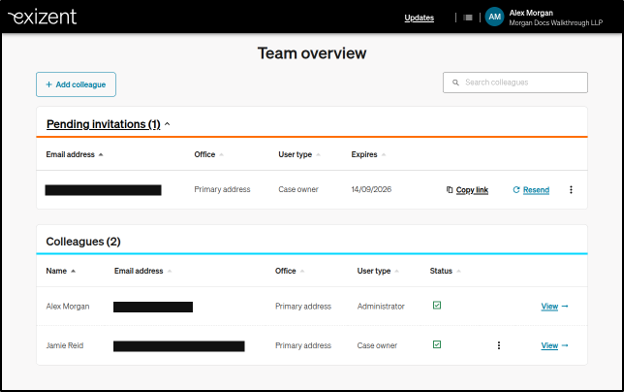Open more options for Jamie Reid
The height and width of the screenshot is (392, 624).
499,345
